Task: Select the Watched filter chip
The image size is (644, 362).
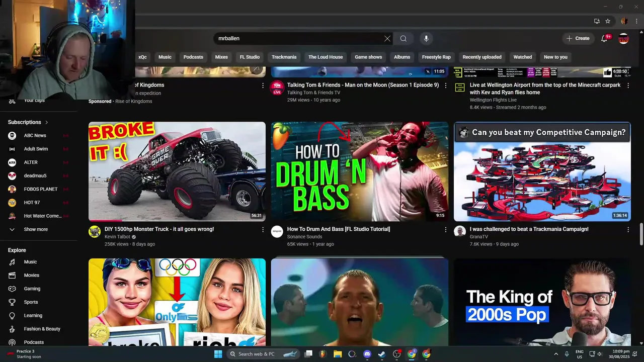Action: (523, 57)
